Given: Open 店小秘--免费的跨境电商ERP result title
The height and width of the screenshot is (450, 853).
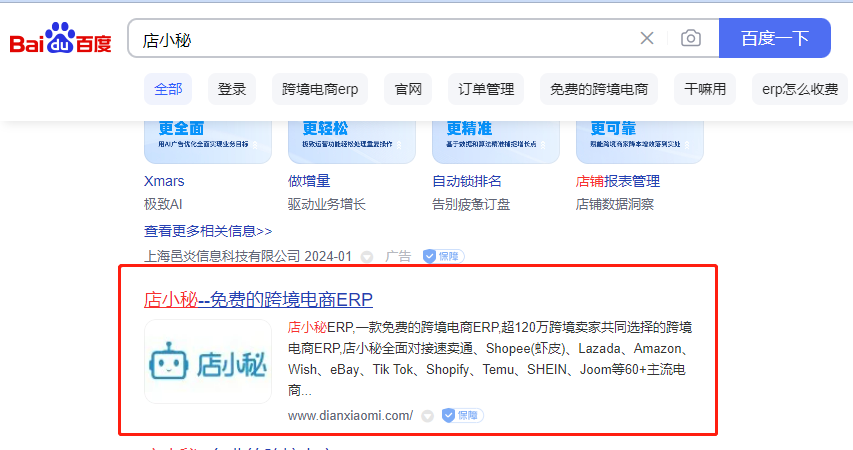Looking at the screenshot, I should point(258,300).
